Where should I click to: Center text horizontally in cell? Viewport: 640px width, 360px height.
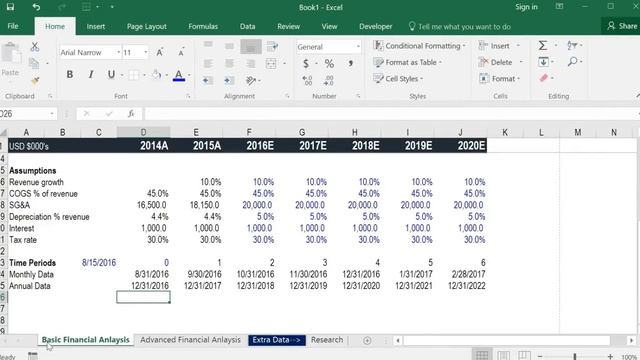(x=229, y=63)
